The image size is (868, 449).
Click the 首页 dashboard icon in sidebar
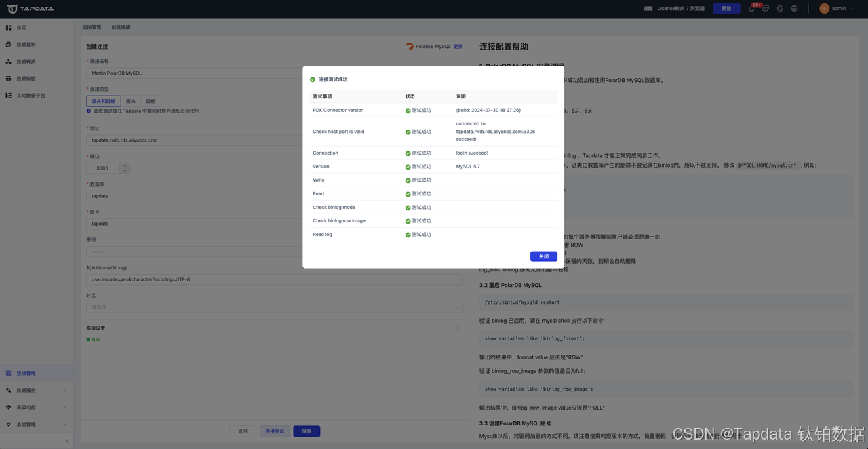click(8, 27)
